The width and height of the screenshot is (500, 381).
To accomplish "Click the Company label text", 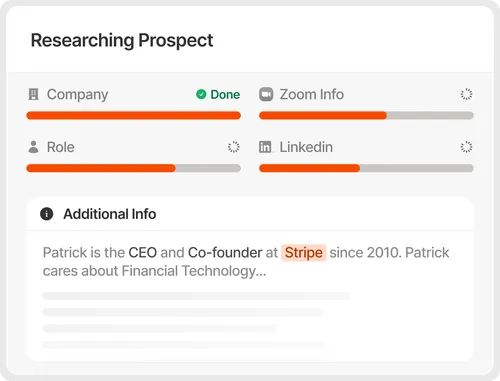I will tap(77, 95).
